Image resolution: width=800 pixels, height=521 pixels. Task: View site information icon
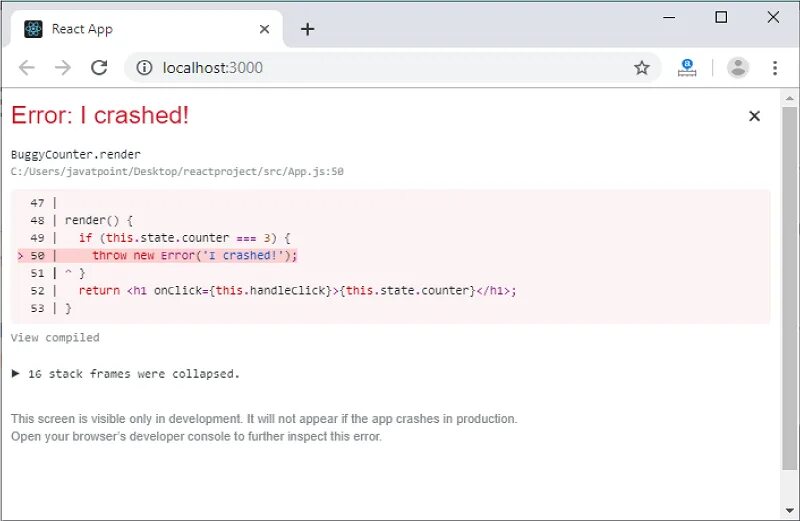[144, 67]
